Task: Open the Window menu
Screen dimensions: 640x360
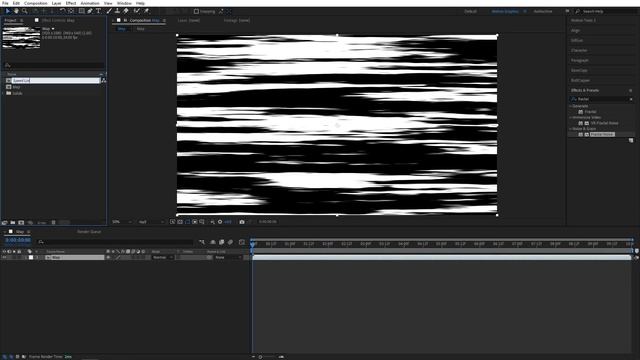Action: [124, 3]
